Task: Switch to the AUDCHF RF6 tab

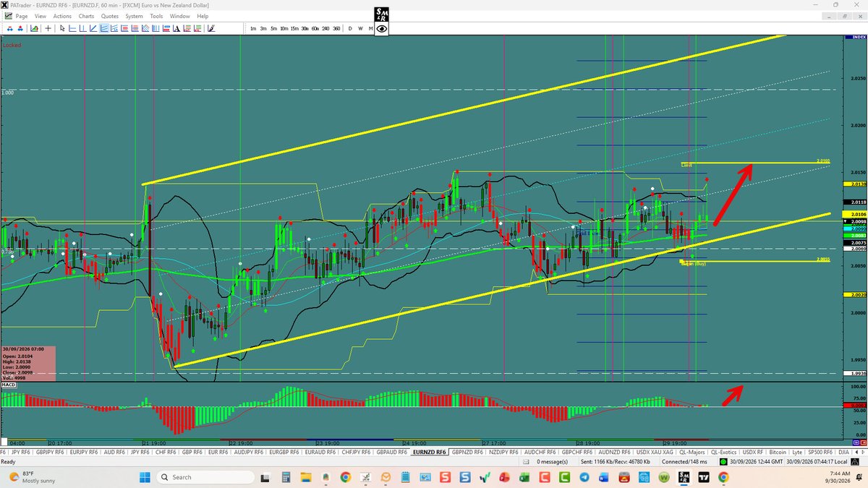Action: pos(540,452)
